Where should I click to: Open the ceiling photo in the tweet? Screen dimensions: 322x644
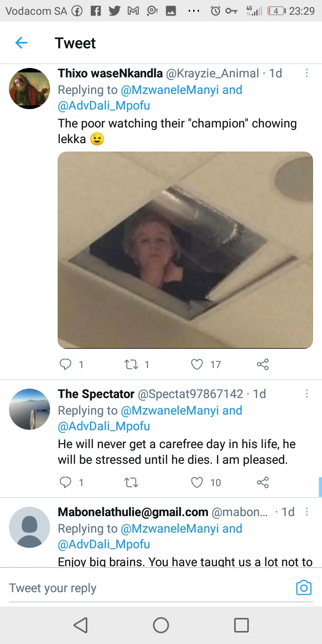[x=185, y=250]
